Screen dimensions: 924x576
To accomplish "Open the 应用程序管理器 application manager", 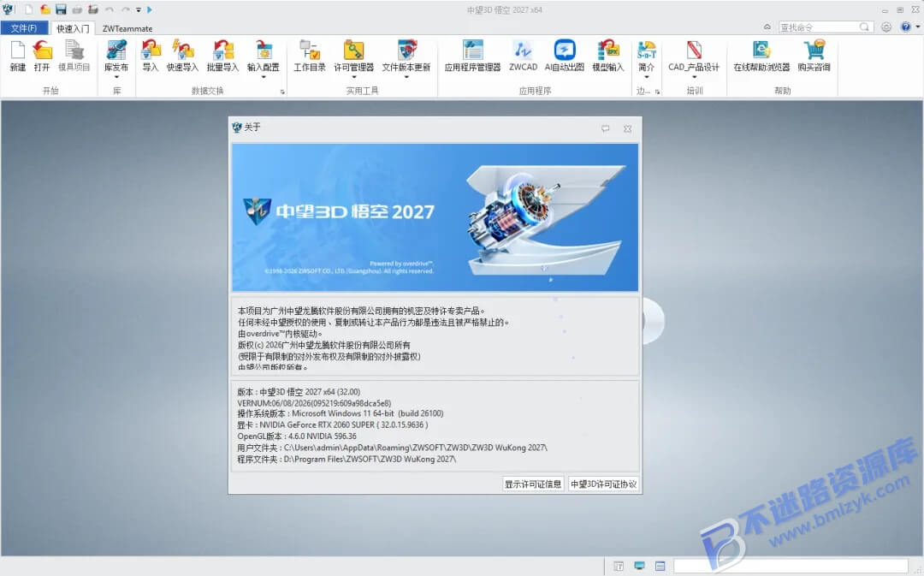I will 472,50.
